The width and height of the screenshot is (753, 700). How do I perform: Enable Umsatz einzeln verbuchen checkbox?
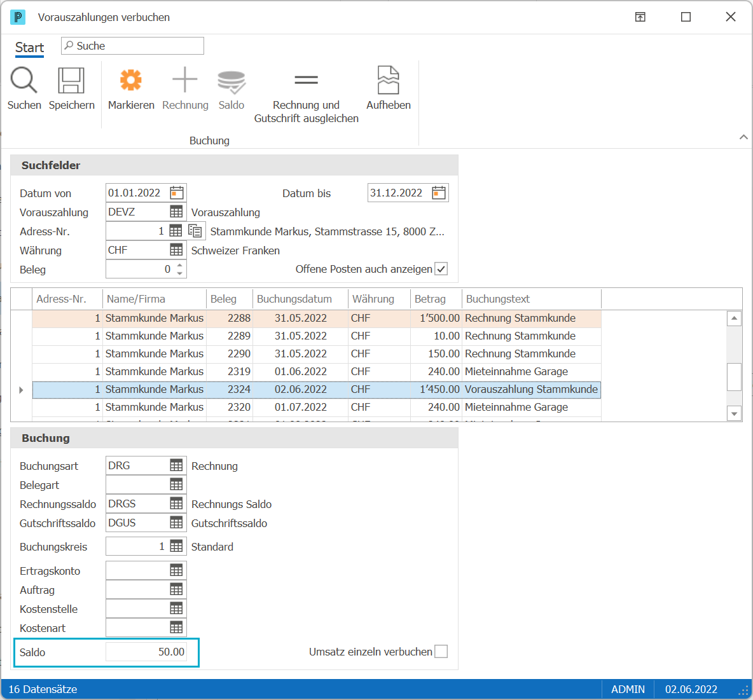point(441,652)
